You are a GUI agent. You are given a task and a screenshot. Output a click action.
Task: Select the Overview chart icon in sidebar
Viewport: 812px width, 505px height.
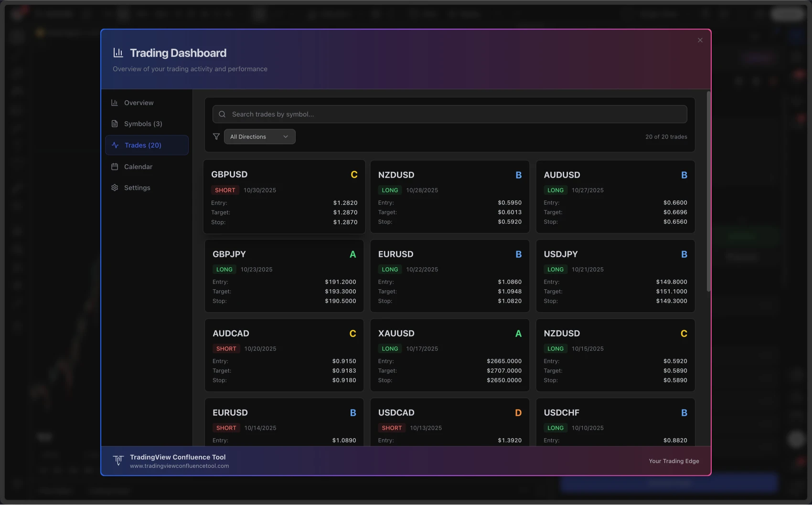coord(115,102)
